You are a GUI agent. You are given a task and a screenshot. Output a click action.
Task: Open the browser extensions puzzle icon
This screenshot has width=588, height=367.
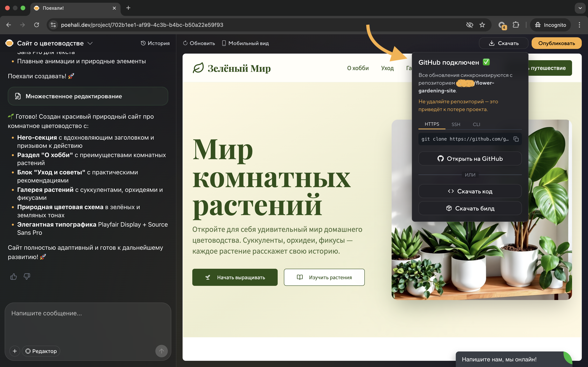pyautogui.click(x=516, y=24)
